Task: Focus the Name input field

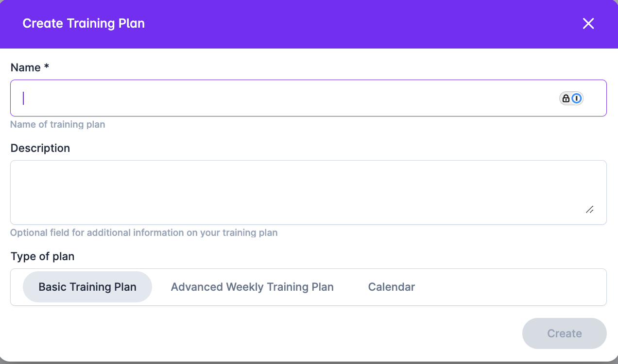Action: coord(309,98)
